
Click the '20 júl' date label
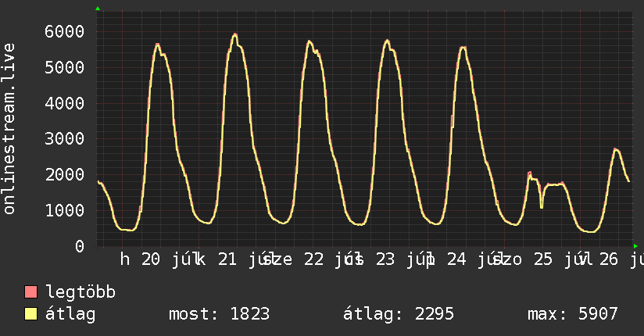tap(171, 259)
